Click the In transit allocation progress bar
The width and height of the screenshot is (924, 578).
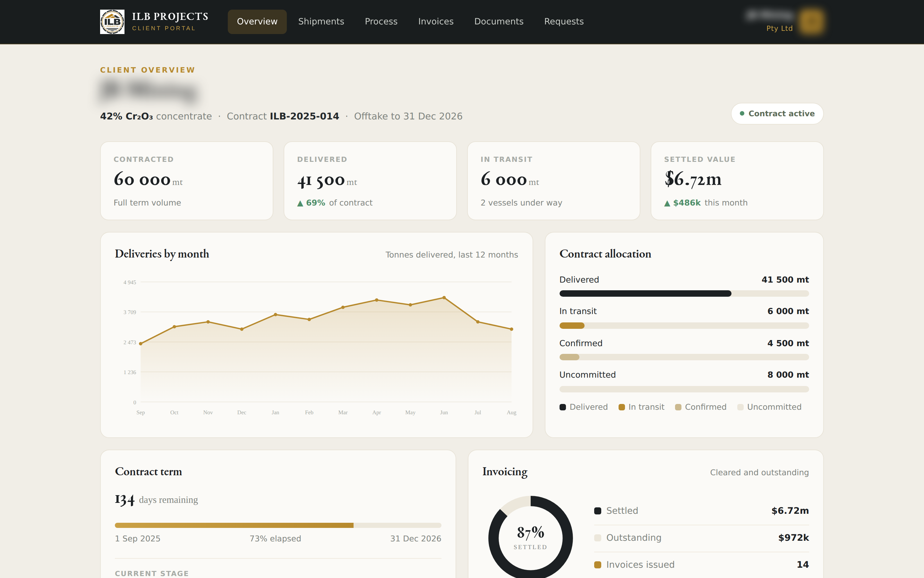[684, 326]
